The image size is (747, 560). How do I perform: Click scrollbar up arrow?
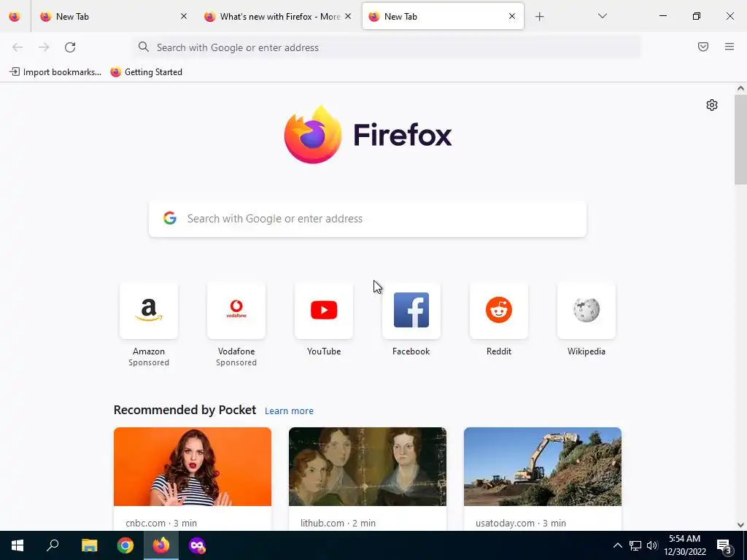[x=740, y=88]
